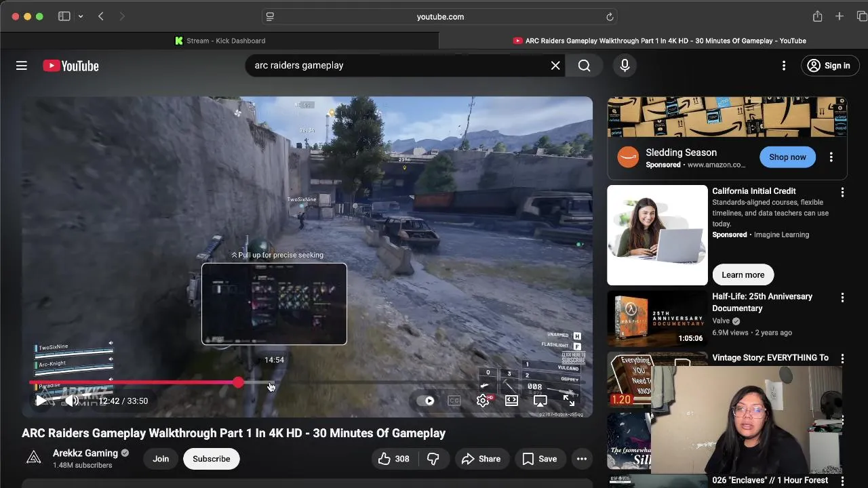The image size is (868, 488).
Task: Select the red scrubber handle on the timeline
Action: pyautogui.click(x=238, y=383)
